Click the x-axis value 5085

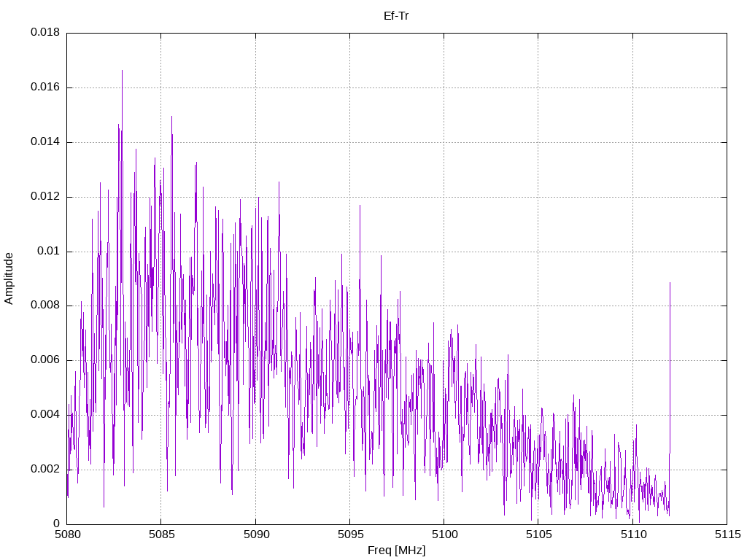161,534
